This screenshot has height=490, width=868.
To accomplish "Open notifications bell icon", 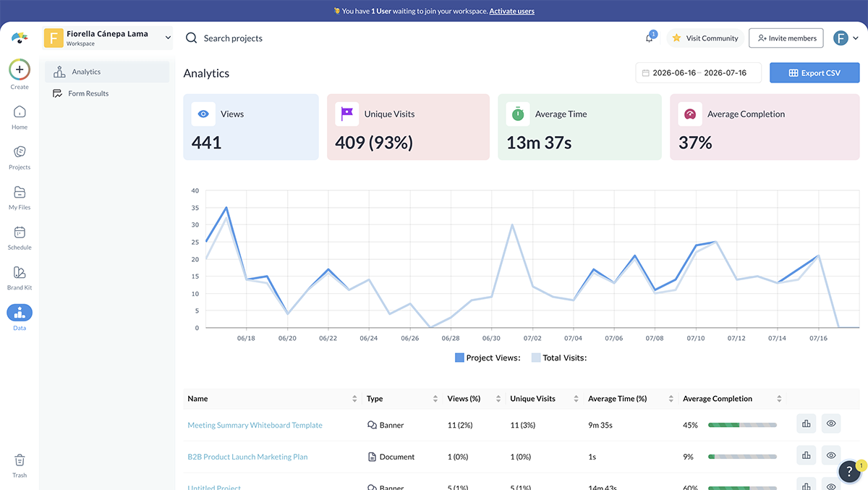I will tap(650, 38).
